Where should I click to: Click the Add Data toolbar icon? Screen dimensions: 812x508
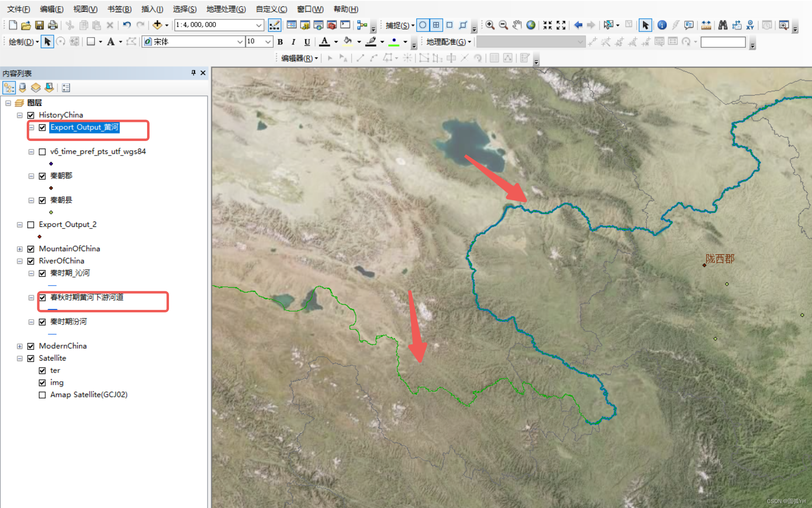[157, 25]
